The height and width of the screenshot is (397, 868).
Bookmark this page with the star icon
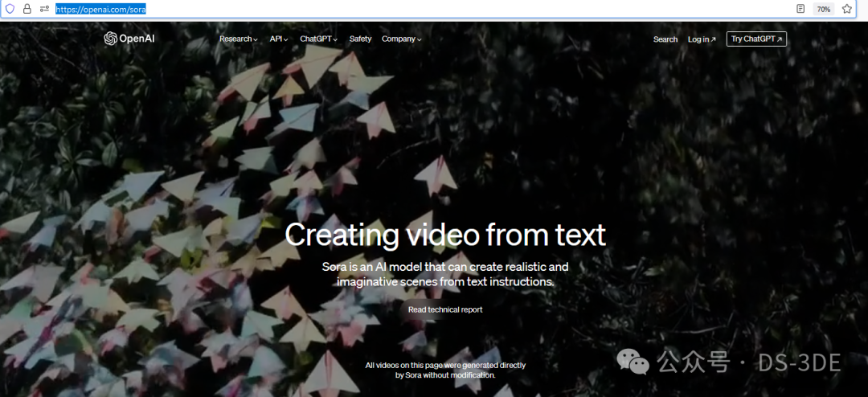[846, 9]
